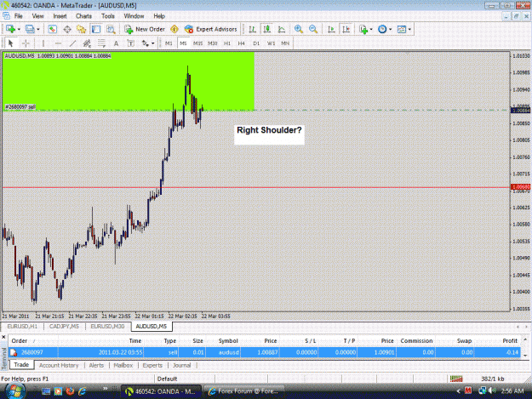Open the Charts menu
Image resolution: width=532 pixels, height=399 pixels.
pos(83,16)
